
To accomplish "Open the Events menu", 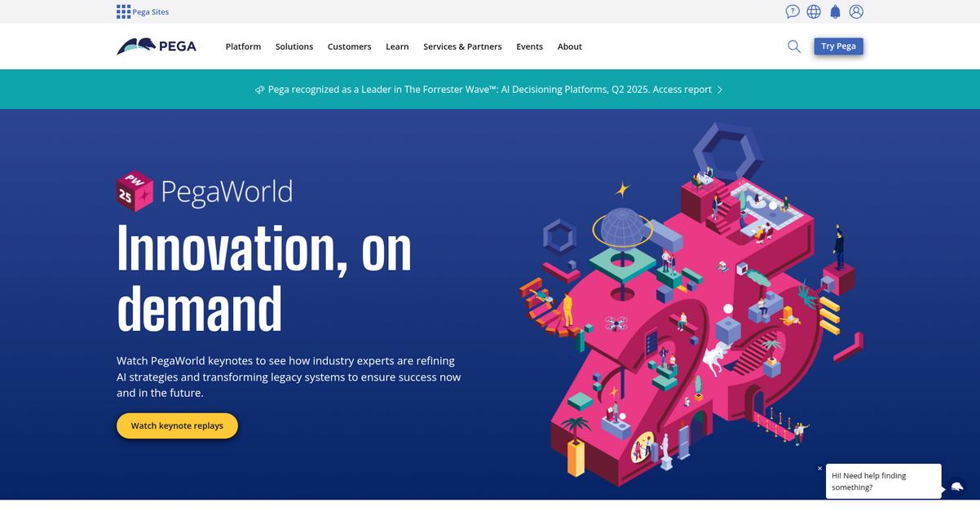I will coord(529,46).
